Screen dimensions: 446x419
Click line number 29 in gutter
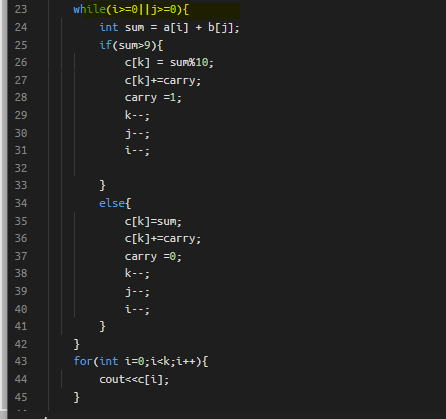tap(21, 115)
